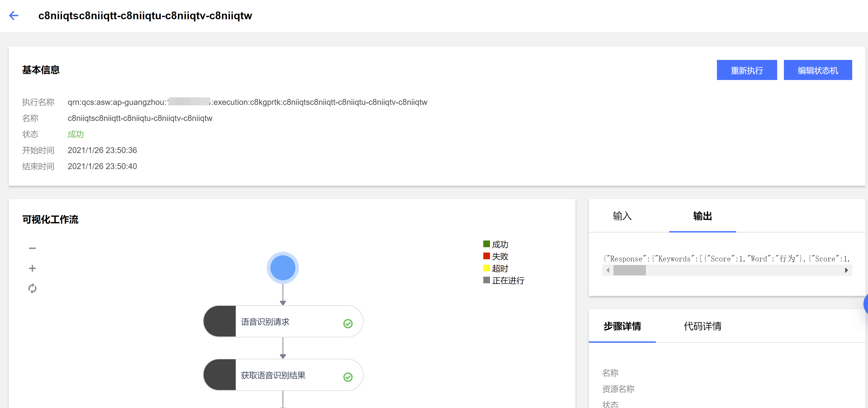
Task: Click success checkmark on 获取语音识别结果 node
Action: pos(348,377)
